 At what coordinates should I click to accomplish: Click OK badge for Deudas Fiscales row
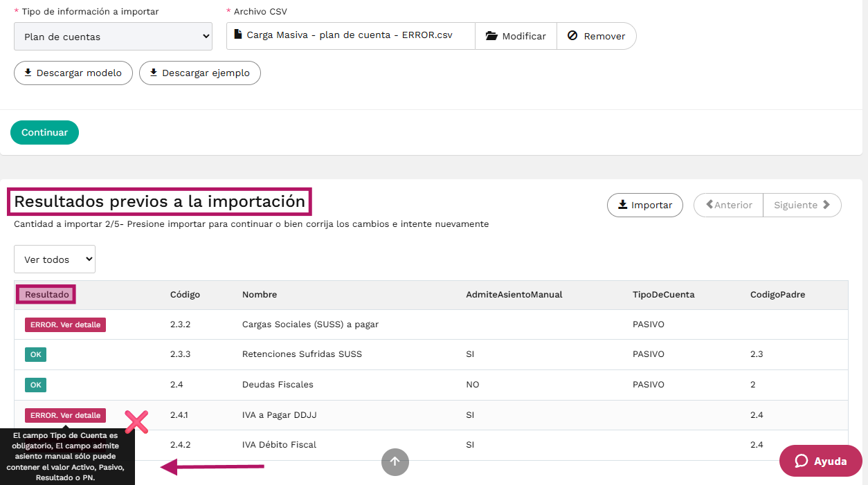click(x=35, y=385)
